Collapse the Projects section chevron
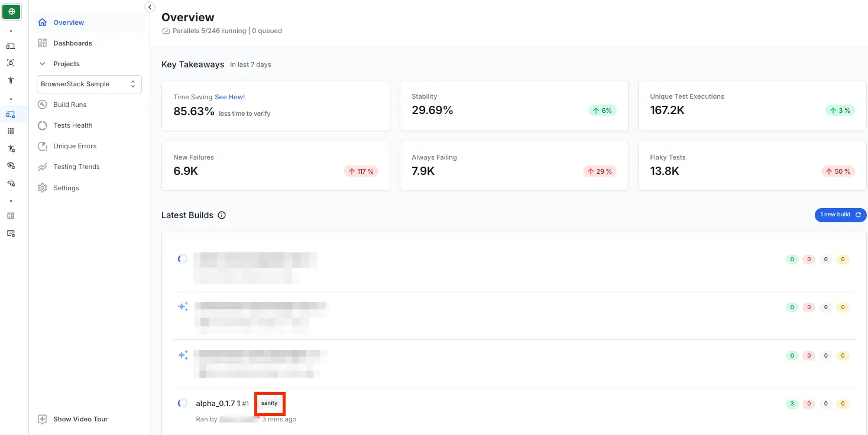Screen dimensions: 868x435 [42, 64]
